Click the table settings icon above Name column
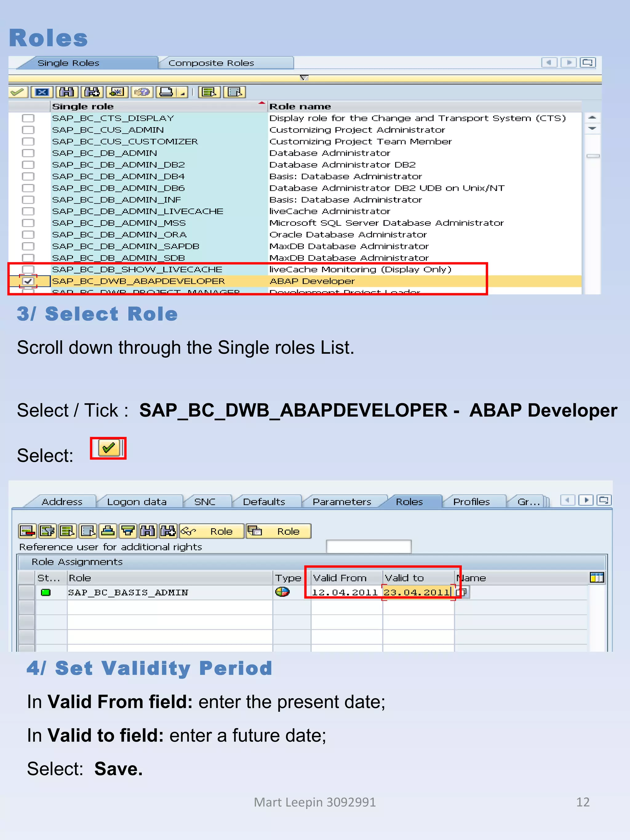 [596, 578]
